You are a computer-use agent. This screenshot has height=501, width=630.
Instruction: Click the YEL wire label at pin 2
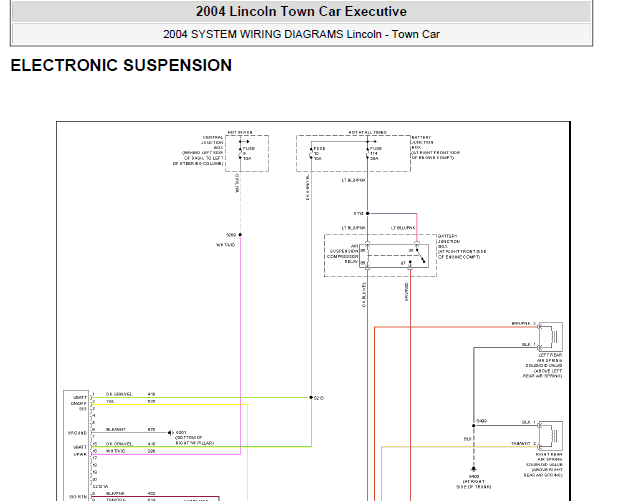(x=110, y=401)
